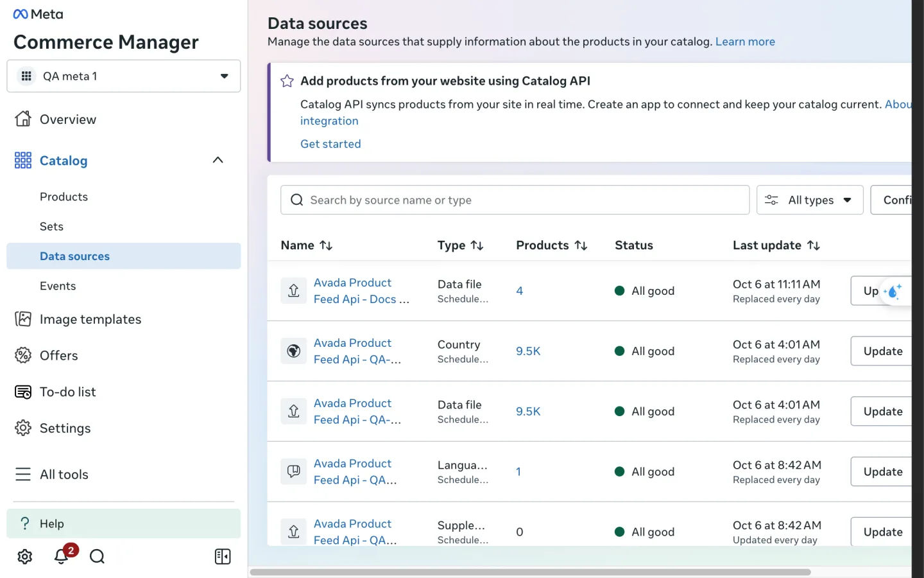Click the Learn more link
This screenshot has width=924, height=578.
pos(745,42)
